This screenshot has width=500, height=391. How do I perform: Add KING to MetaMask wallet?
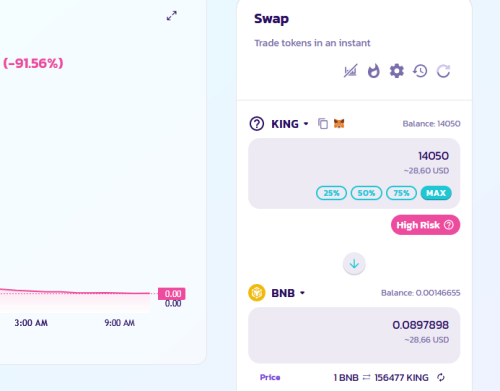pyautogui.click(x=339, y=124)
